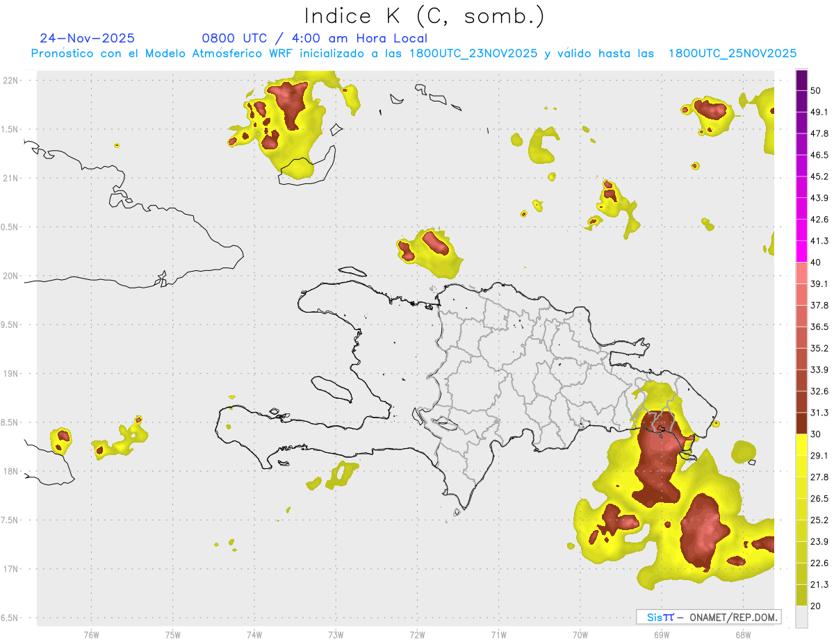
Task: Click the "36.5" color scale value
Action: coord(819,327)
